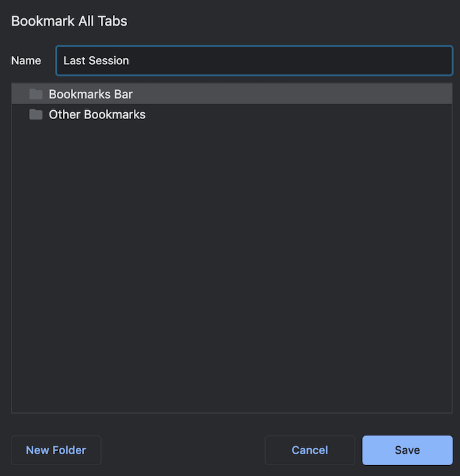Image resolution: width=460 pixels, height=476 pixels.
Task: Click empty area of the folder tree
Action: 231,270
